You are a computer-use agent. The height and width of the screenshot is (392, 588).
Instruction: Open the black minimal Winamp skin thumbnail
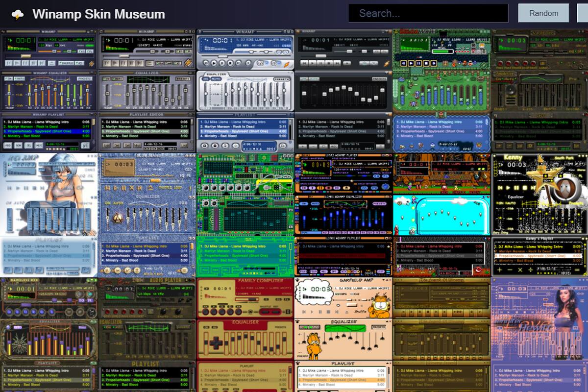[x=343, y=91]
